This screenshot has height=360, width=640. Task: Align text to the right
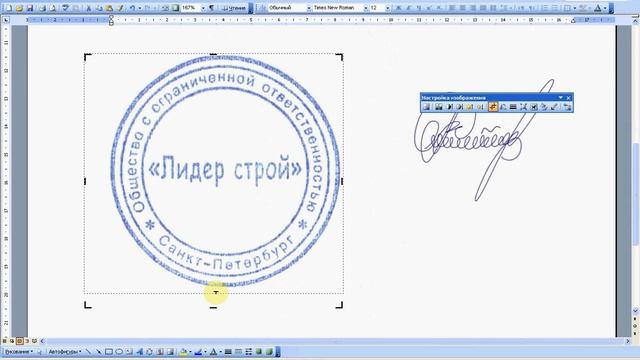pyautogui.click(x=473, y=8)
